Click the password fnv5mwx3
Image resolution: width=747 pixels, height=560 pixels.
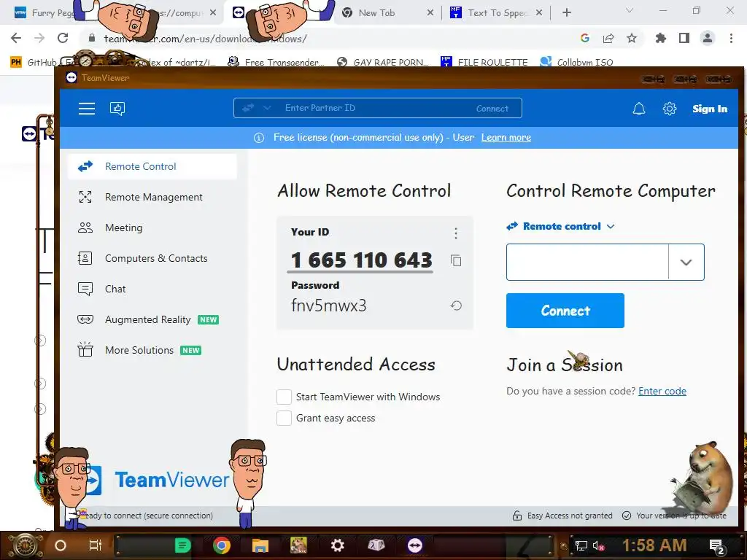329,306
